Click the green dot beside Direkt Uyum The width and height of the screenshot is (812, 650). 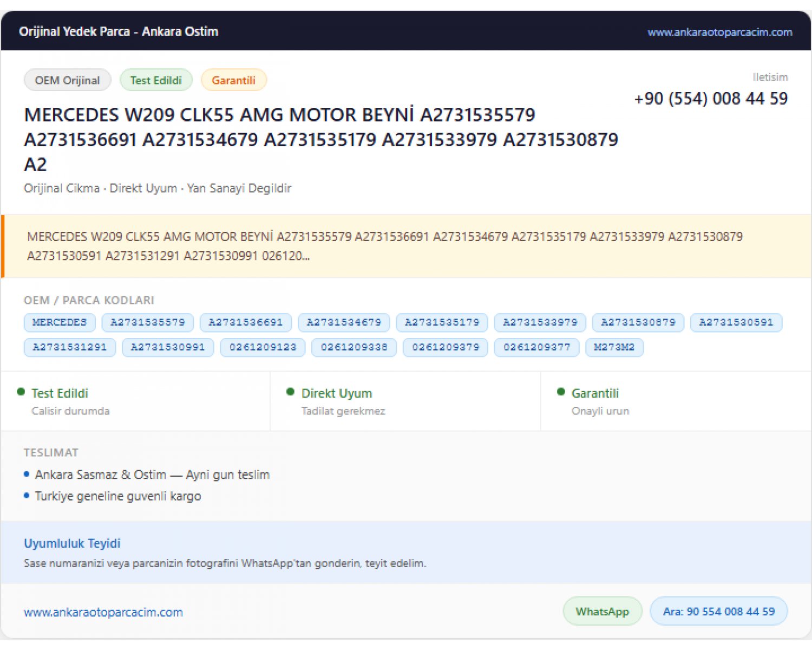291,392
